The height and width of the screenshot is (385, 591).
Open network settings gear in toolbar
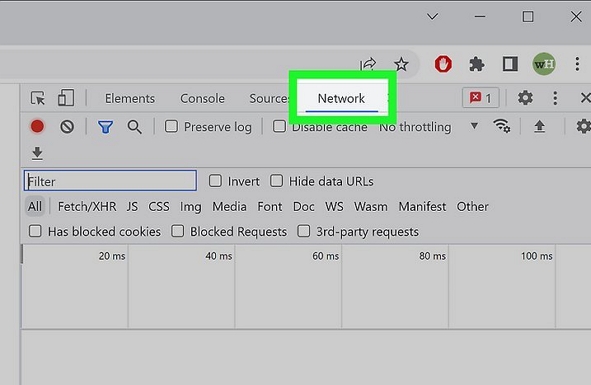tap(583, 126)
